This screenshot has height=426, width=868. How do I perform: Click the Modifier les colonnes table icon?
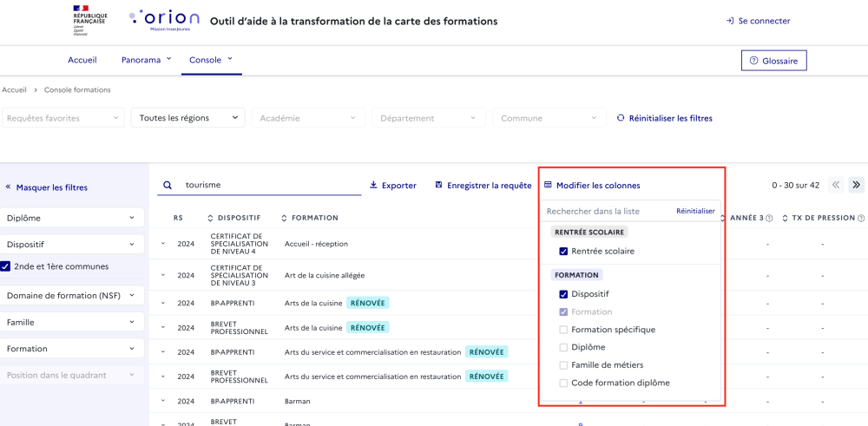coord(548,186)
